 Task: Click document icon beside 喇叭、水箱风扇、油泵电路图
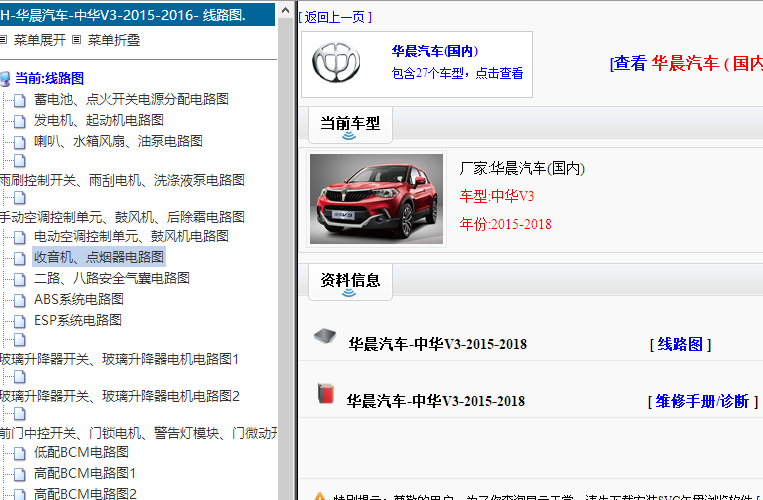tap(19, 142)
